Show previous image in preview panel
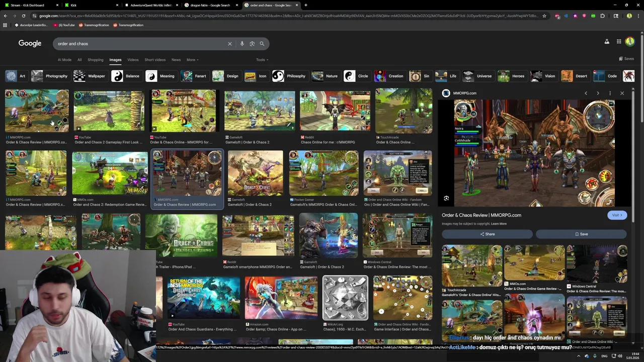This screenshot has height=362, width=644. pyautogui.click(x=586, y=93)
